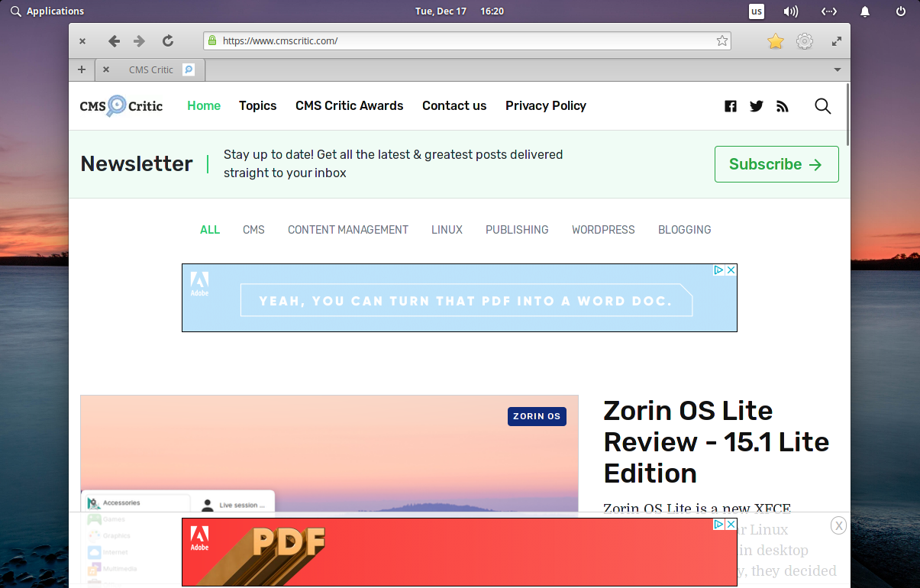Click the ZORIN OS category badge
The width and height of the screenshot is (920, 588).
click(x=537, y=416)
